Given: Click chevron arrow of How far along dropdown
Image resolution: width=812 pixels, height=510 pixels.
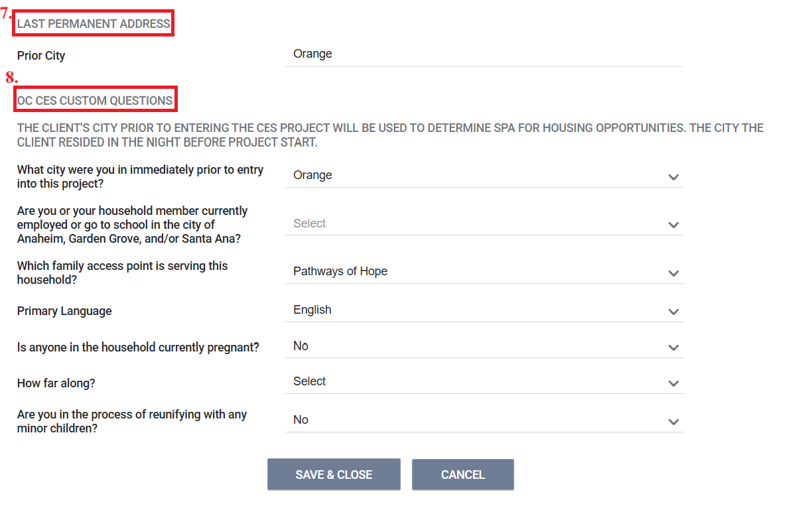Looking at the screenshot, I should click(x=673, y=383).
